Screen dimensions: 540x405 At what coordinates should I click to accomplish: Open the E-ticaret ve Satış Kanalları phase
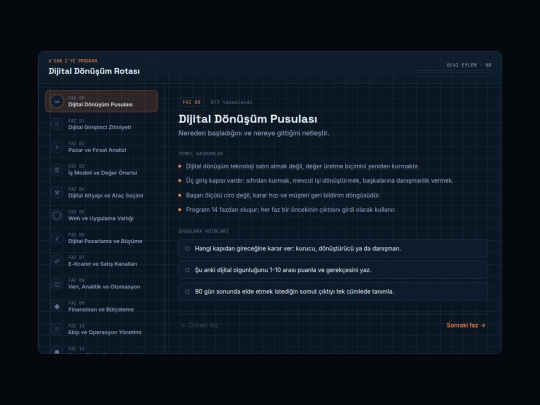pyautogui.click(x=102, y=261)
